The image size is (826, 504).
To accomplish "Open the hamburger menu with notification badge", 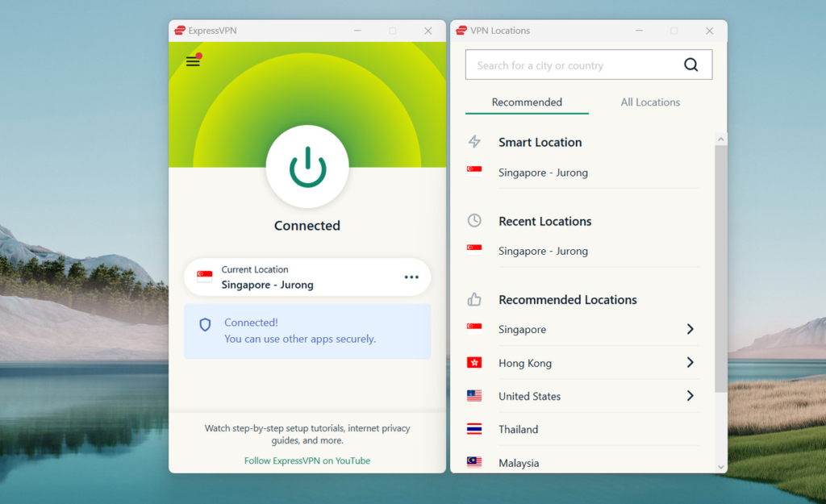I will coord(193,60).
